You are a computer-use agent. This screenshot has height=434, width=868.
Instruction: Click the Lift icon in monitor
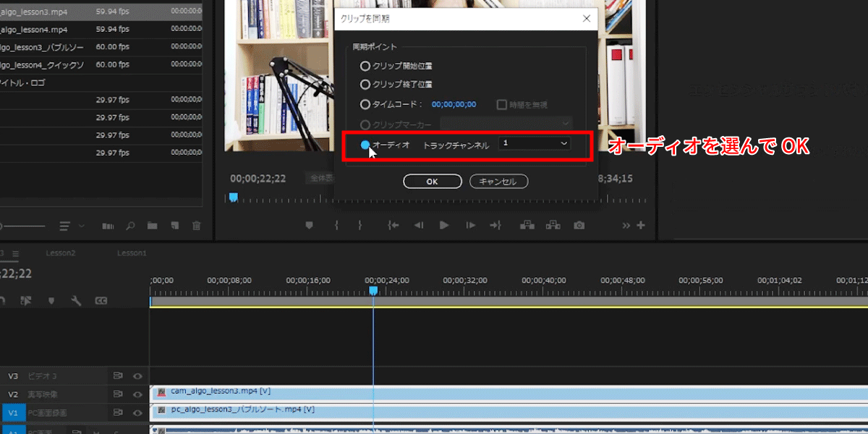click(528, 226)
